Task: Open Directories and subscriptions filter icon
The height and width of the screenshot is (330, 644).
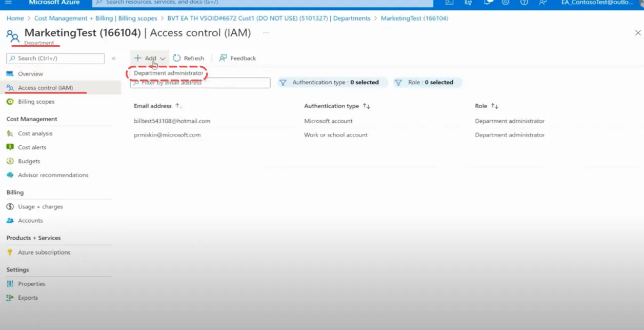Action: pyautogui.click(x=468, y=2)
